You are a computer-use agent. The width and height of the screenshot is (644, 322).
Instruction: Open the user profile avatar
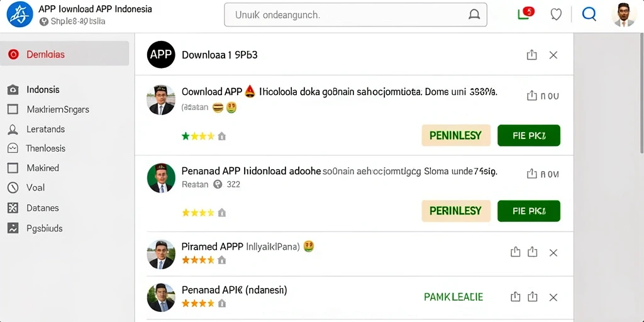coord(623,15)
